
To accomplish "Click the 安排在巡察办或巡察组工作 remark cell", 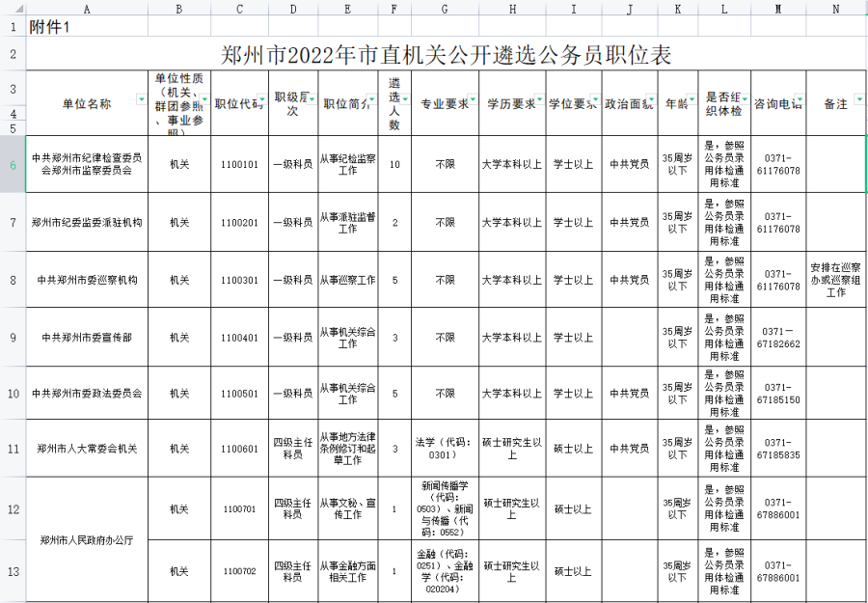I will pyautogui.click(x=836, y=280).
